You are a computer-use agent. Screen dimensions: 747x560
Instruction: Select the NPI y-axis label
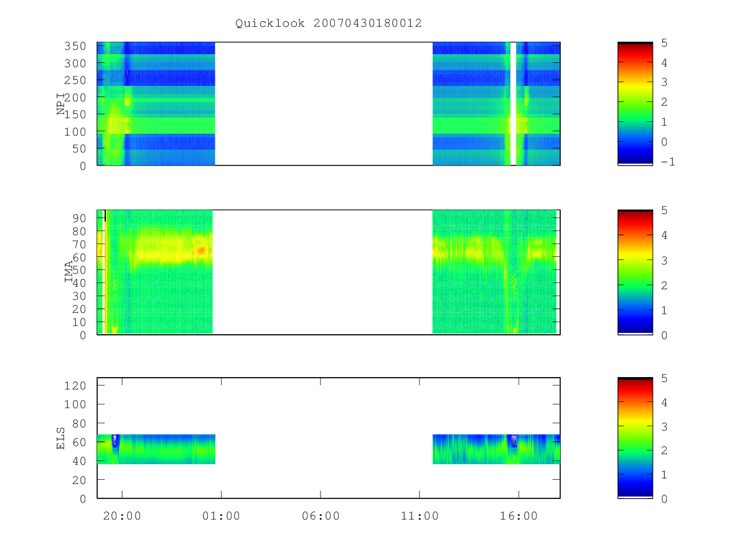(62, 104)
